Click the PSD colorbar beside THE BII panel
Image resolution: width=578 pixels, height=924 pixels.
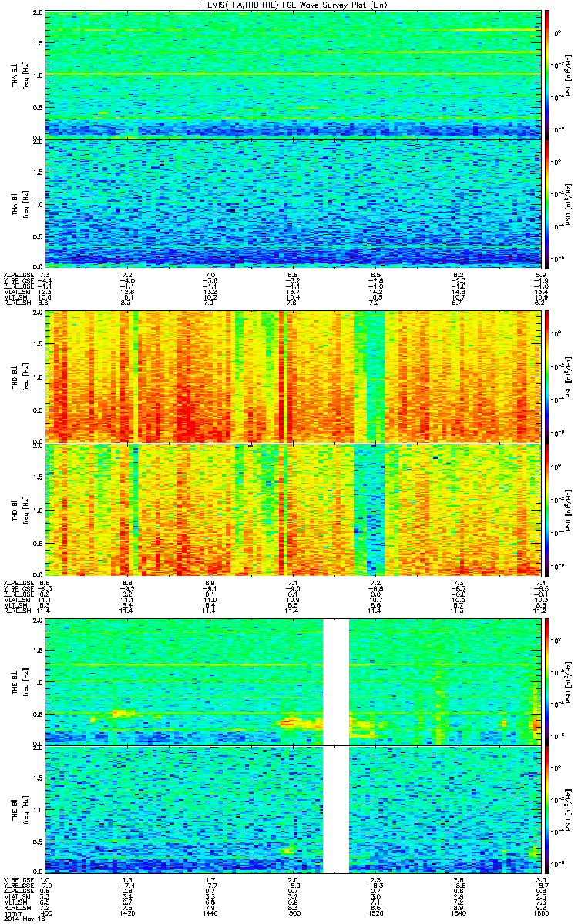547,808
